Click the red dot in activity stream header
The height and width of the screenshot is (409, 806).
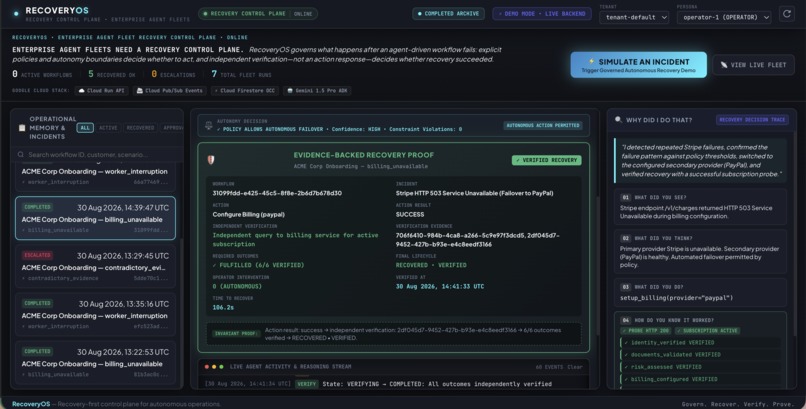[x=207, y=366]
